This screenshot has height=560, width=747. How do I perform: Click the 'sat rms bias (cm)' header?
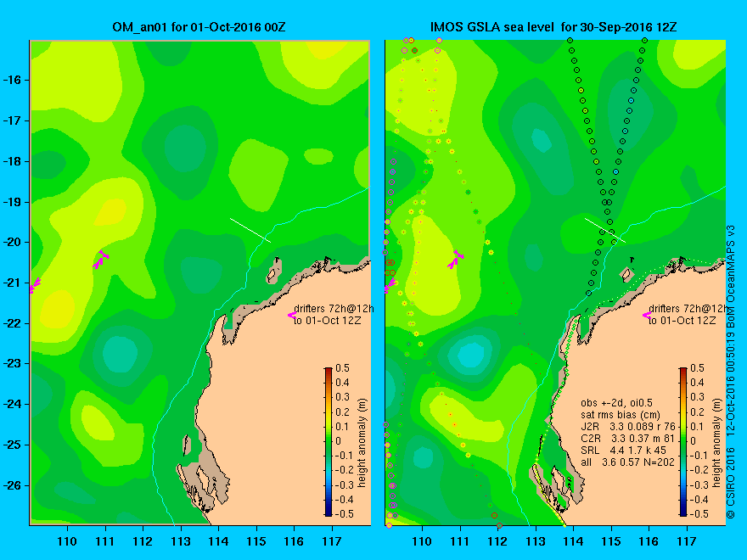pos(621,415)
